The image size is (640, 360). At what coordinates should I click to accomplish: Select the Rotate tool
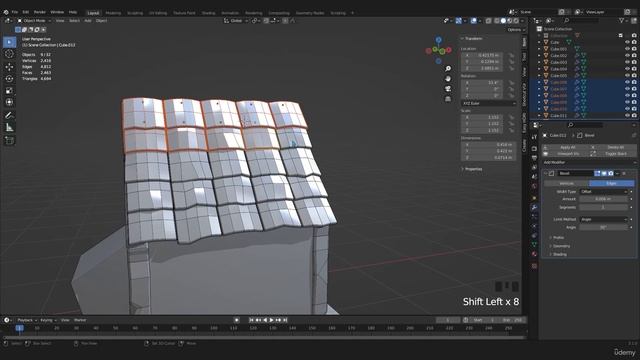(9, 78)
